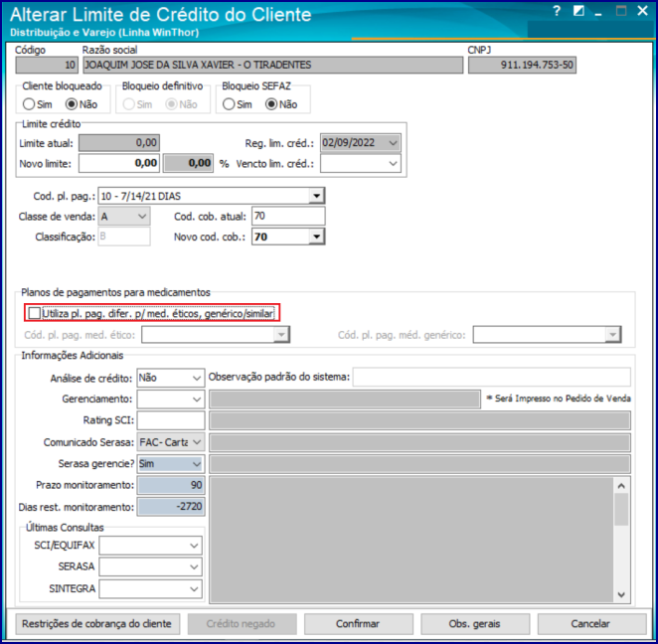The width and height of the screenshot is (658, 644).
Task: Select Sim for Cliente bloqueado
Action: [x=29, y=104]
